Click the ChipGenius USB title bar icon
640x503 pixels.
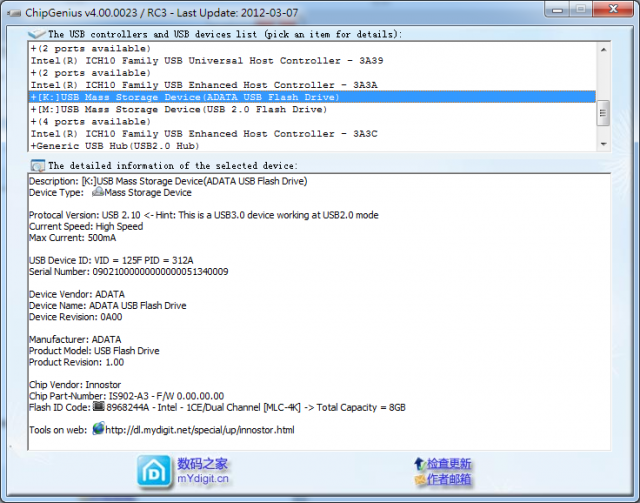tap(13, 13)
